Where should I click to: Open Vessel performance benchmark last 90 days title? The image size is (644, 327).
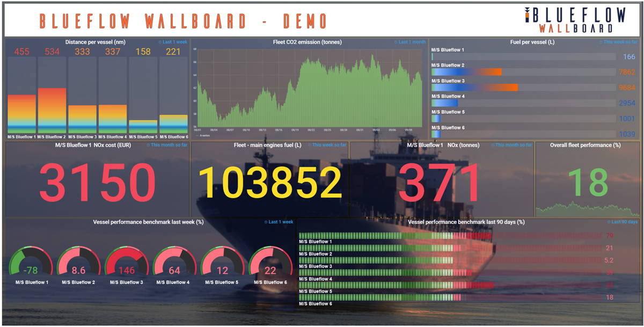(x=466, y=222)
